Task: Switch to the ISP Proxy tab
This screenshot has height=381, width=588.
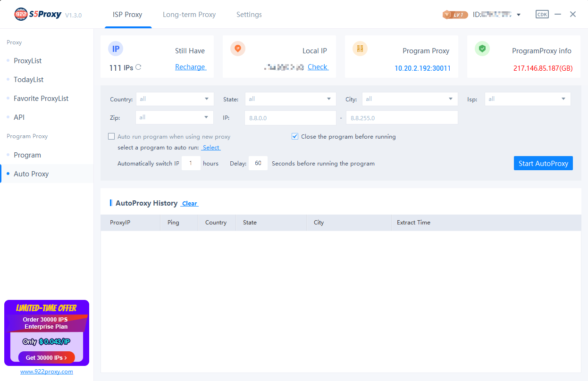Action: pos(127,15)
